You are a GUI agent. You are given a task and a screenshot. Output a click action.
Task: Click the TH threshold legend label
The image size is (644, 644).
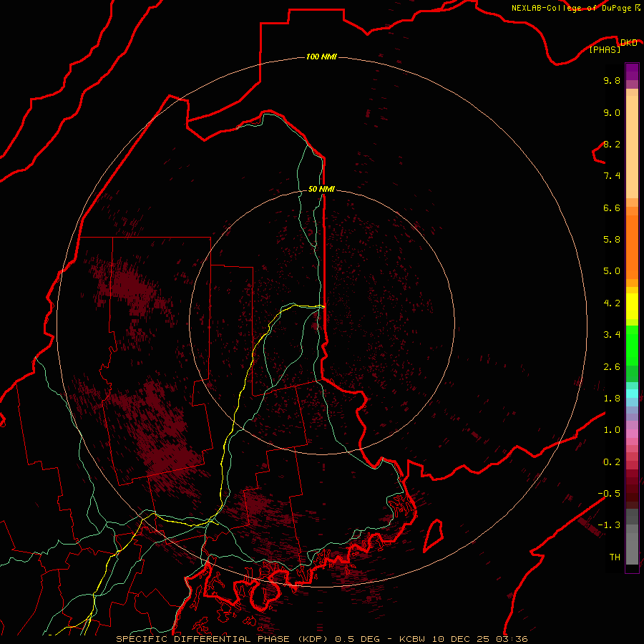click(x=615, y=557)
